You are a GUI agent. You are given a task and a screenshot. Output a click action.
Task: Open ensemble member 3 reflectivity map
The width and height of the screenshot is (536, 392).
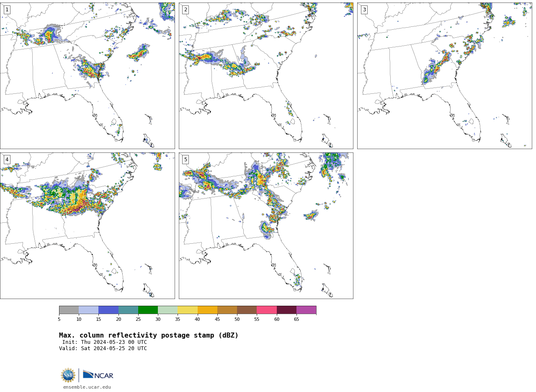pyautogui.click(x=444, y=76)
